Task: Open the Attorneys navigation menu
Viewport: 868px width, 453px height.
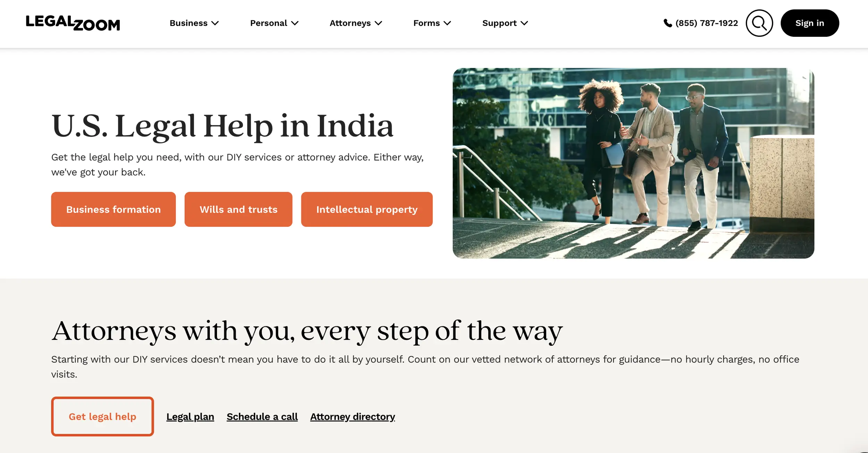Action: (356, 23)
